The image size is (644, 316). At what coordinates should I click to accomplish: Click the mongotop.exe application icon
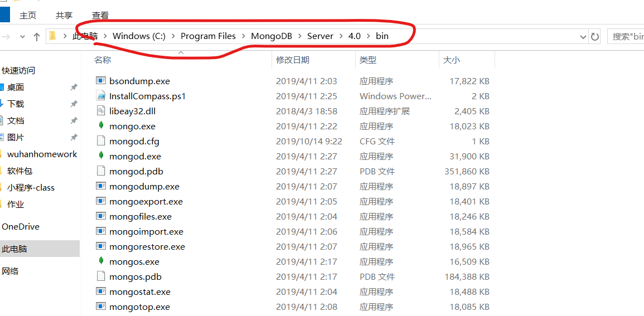(100, 307)
